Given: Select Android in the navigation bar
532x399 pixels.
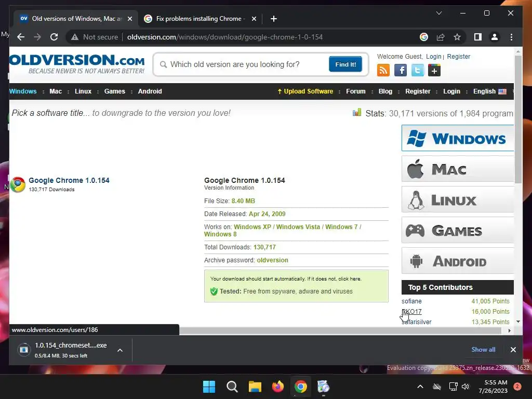Looking at the screenshot, I should coord(150,91).
